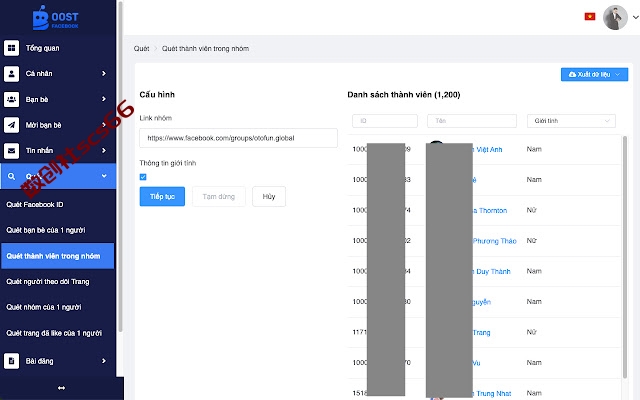Click the Quét magnifier search icon
This screenshot has width=640, height=400.
(11, 176)
